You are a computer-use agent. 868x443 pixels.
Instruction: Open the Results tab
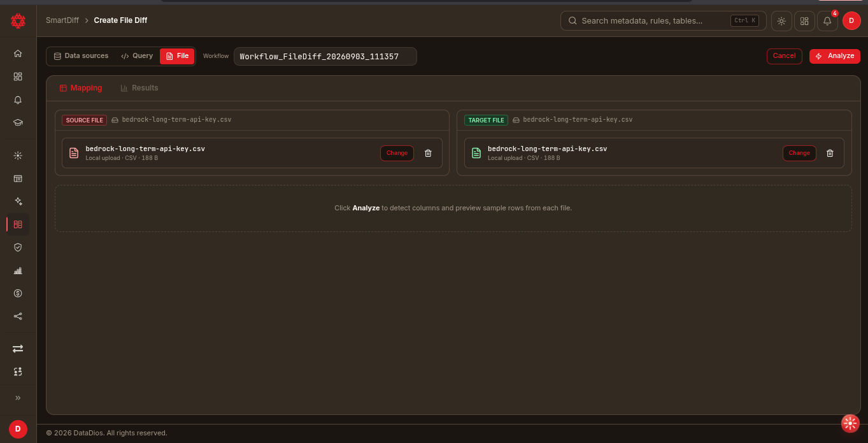(139, 88)
